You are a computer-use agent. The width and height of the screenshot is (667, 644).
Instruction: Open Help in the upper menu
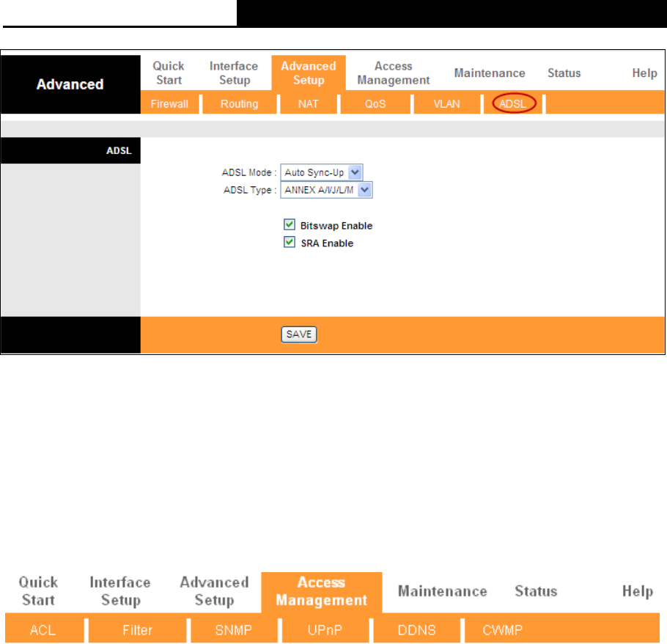click(644, 73)
